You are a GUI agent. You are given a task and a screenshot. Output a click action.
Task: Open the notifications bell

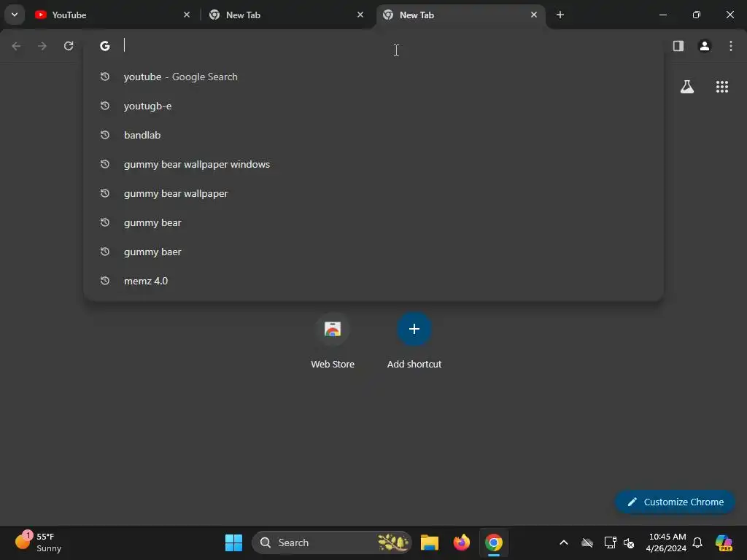(x=697, y=542)
